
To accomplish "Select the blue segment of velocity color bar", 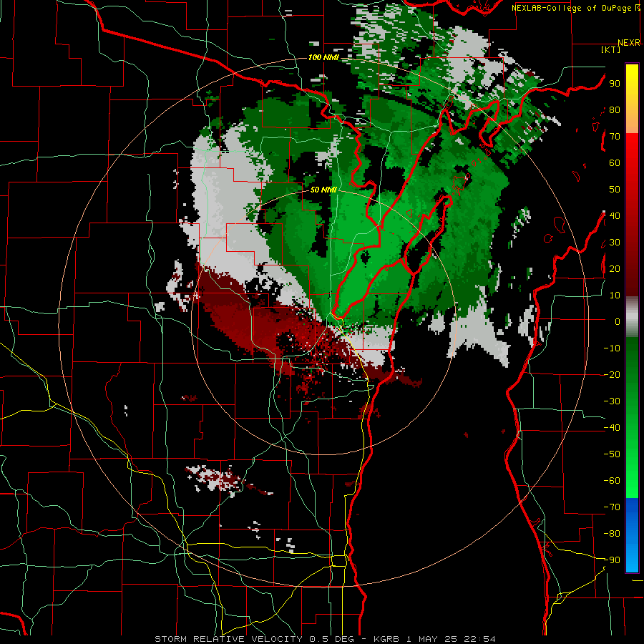I will click(x=632, y=535).
